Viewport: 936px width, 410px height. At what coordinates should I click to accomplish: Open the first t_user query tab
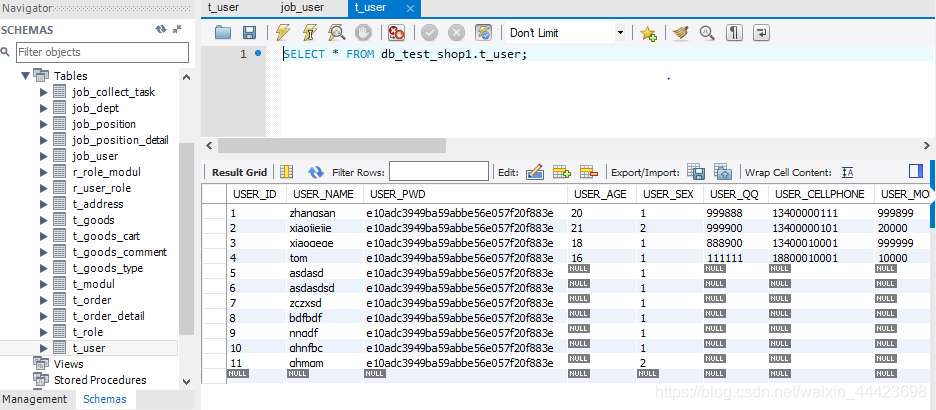click(x=222, y=8)
